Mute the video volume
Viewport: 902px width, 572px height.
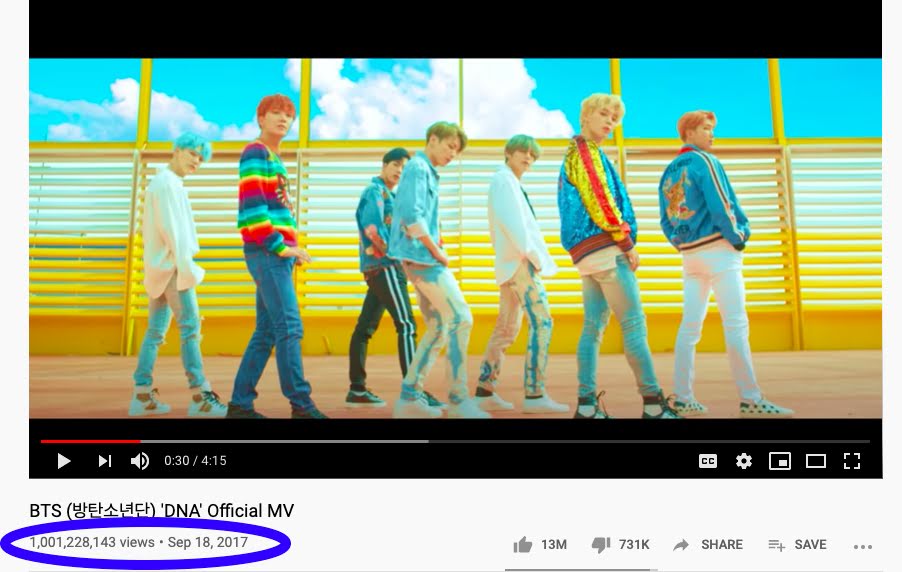click(x=140, y=461)
